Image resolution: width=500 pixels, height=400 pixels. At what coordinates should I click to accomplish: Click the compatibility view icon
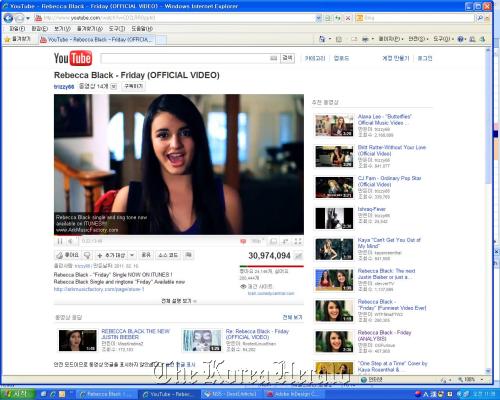click(328, 18)
